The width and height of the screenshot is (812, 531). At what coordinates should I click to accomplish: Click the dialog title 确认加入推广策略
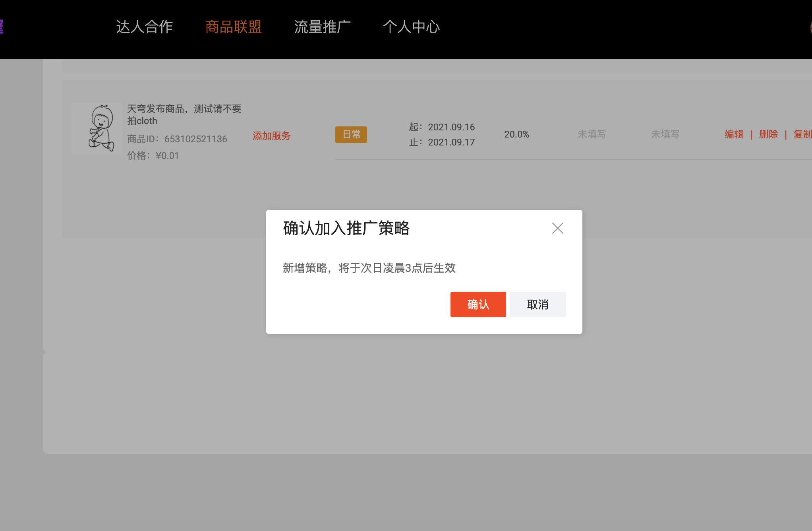click(x=346, y=228)
